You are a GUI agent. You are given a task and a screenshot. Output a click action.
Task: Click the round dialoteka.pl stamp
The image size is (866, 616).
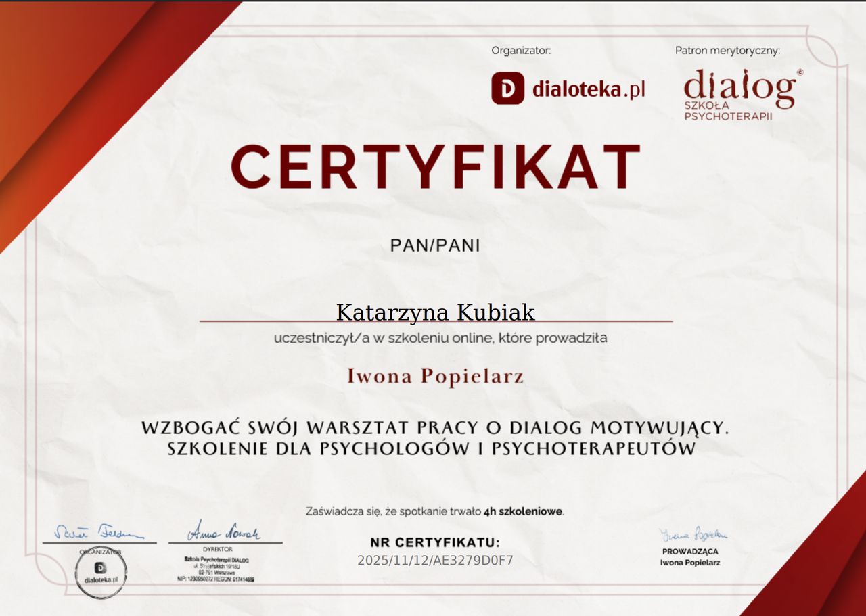point(101,575)
